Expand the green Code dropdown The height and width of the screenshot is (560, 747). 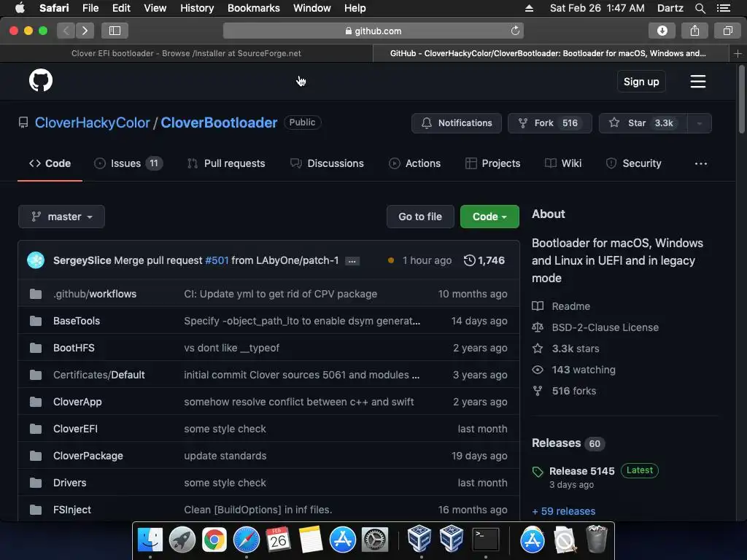(x=489, y=217)
